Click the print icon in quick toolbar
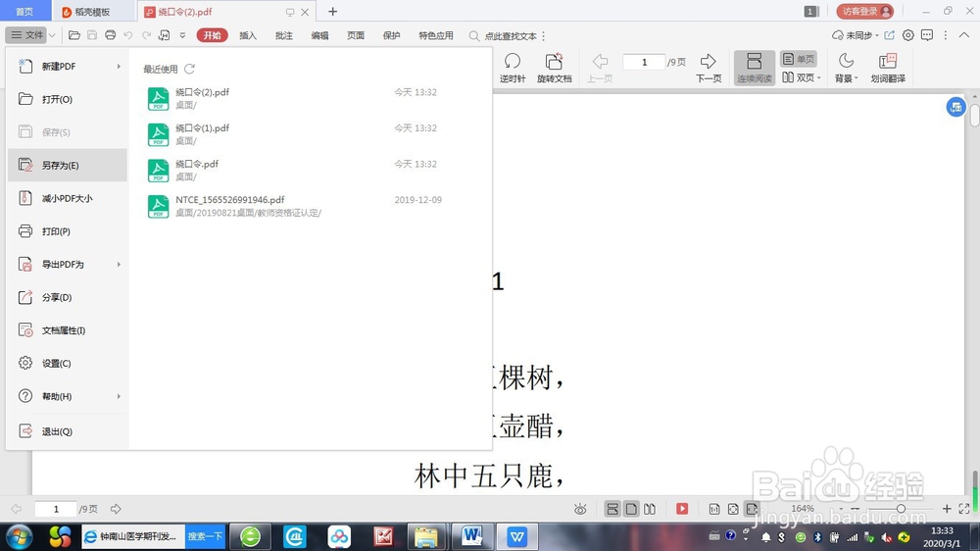This screenshot has width=980, height=551. click(111, 35)
